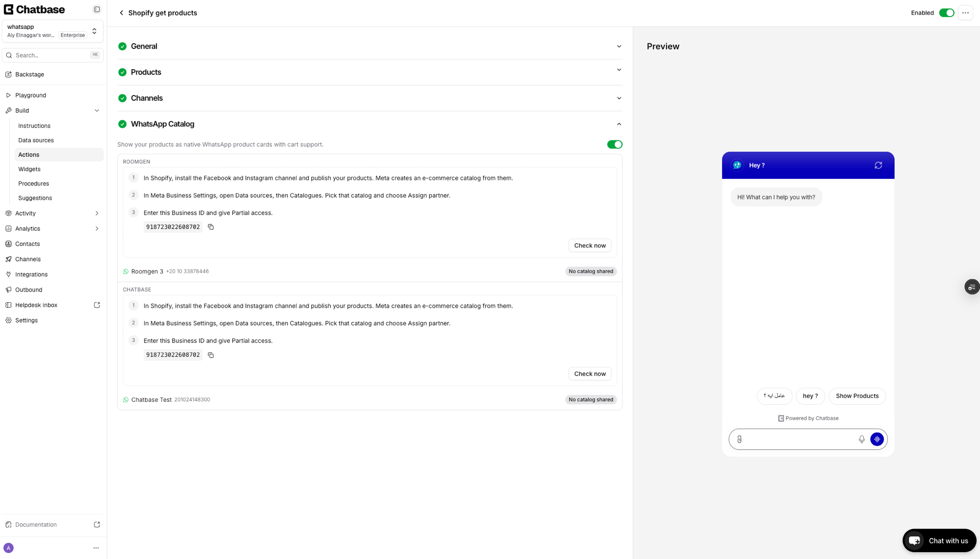
Task: Expand the Channels section chevron
Action: click(619, 98)
